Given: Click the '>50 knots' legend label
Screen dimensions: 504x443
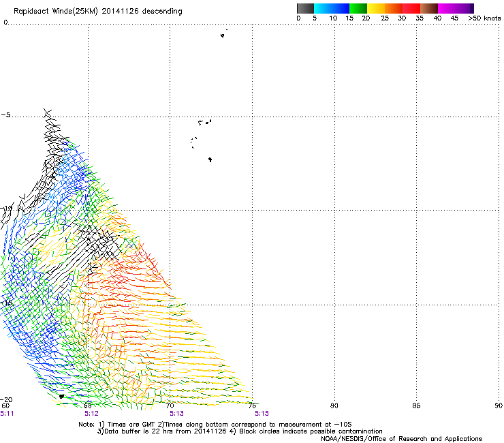Looking at the screenshot, I should (x=484, y=18).
